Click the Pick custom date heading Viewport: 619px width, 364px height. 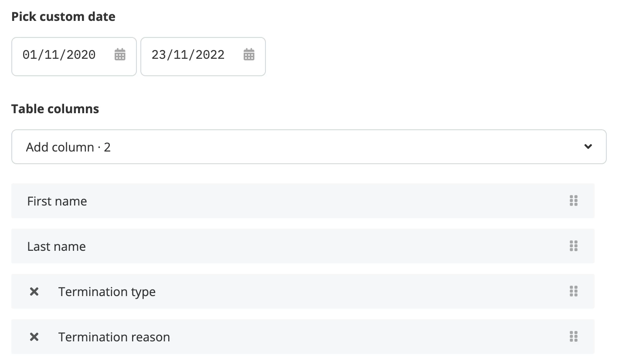(x=63, y=17)
